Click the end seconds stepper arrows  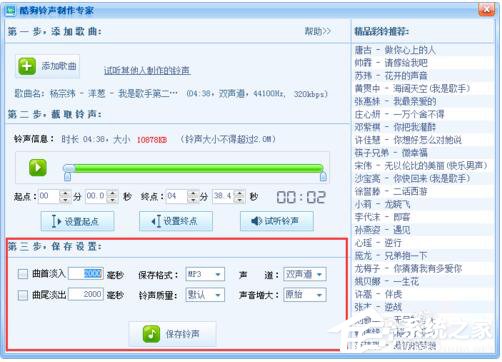click(239, 196)
